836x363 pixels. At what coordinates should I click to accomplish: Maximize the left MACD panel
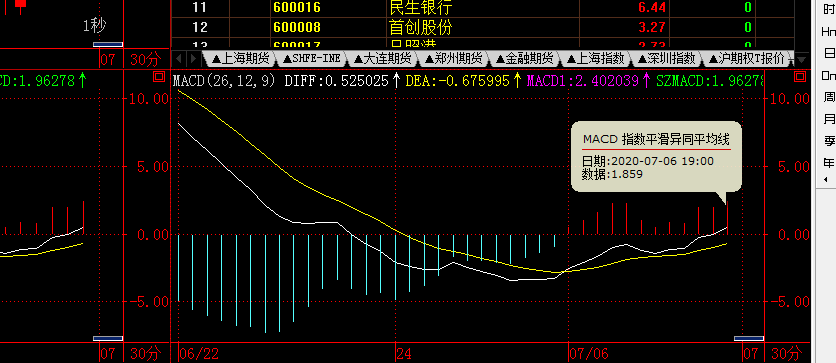coord(158,77)
